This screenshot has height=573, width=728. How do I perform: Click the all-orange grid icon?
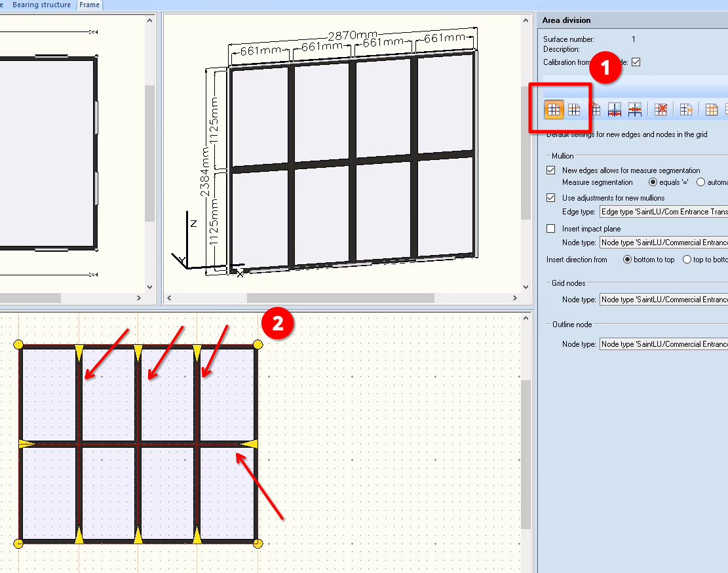711,109
